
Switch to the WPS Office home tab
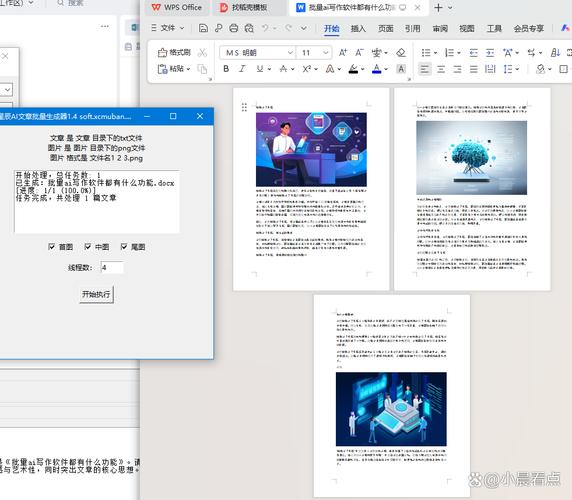(x=177, y=7)
